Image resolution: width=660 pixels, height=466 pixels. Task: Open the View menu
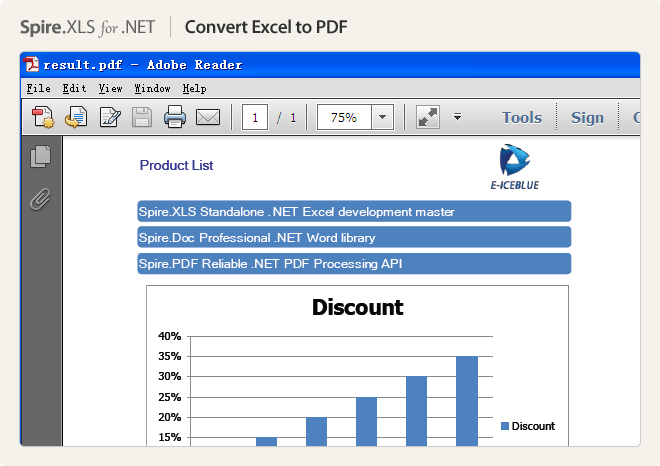(111, 88)
